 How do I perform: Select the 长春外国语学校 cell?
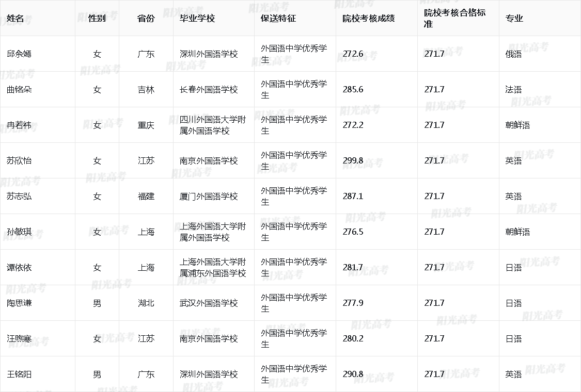tap(209, 89)
